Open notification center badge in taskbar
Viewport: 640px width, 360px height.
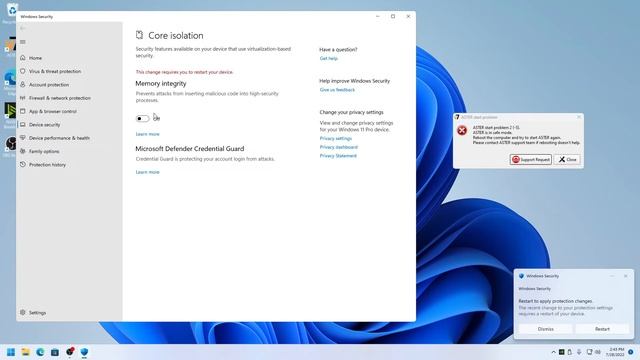click(x=631, y=352)
